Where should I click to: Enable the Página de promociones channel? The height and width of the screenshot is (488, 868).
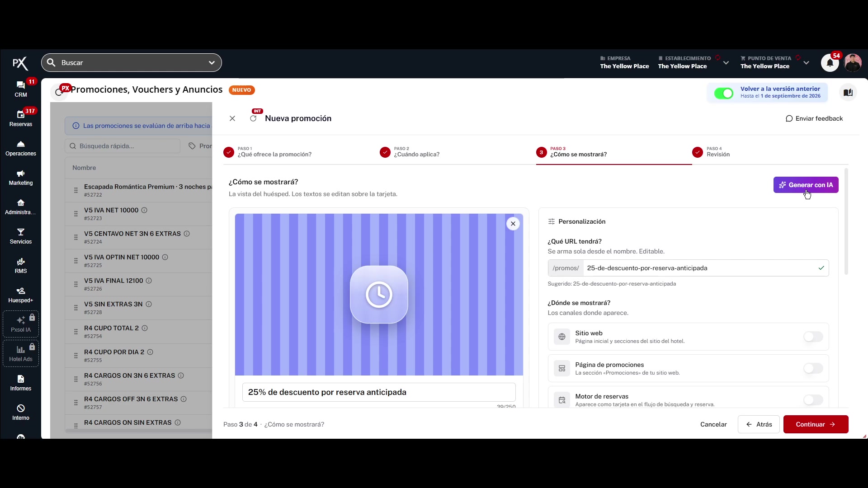point(813,368)
